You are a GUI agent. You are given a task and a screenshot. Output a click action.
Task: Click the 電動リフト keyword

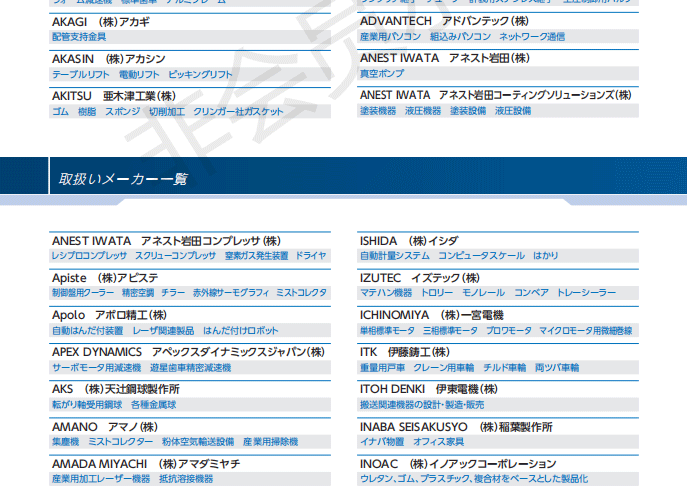pos(139,74)
